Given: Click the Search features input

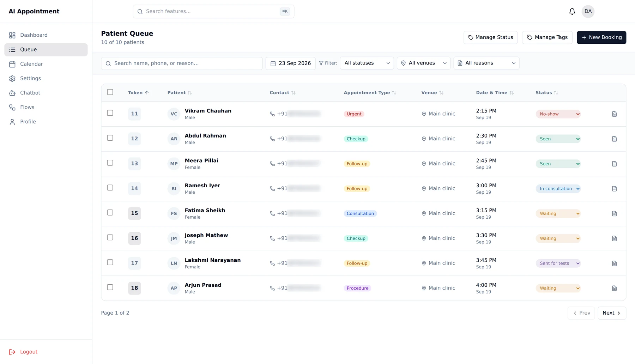Looking at the screenshot, I should coord(213,12).
